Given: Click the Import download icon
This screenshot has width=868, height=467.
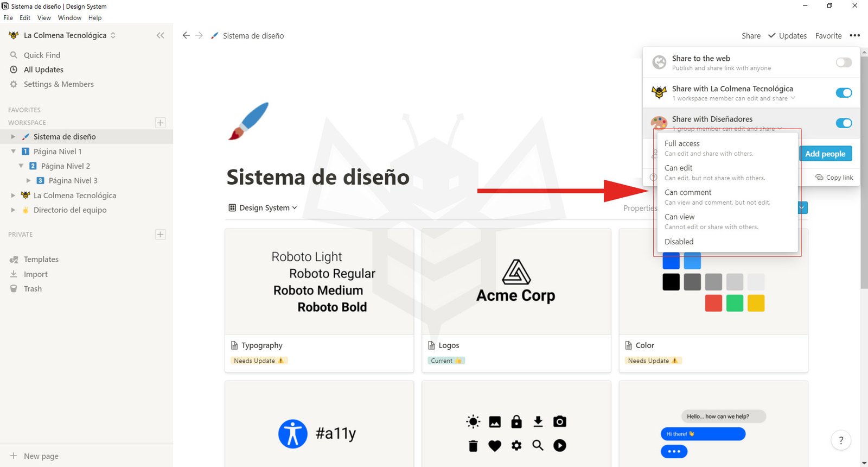Looking at the screenshot, I should click(x=14, y=274).
